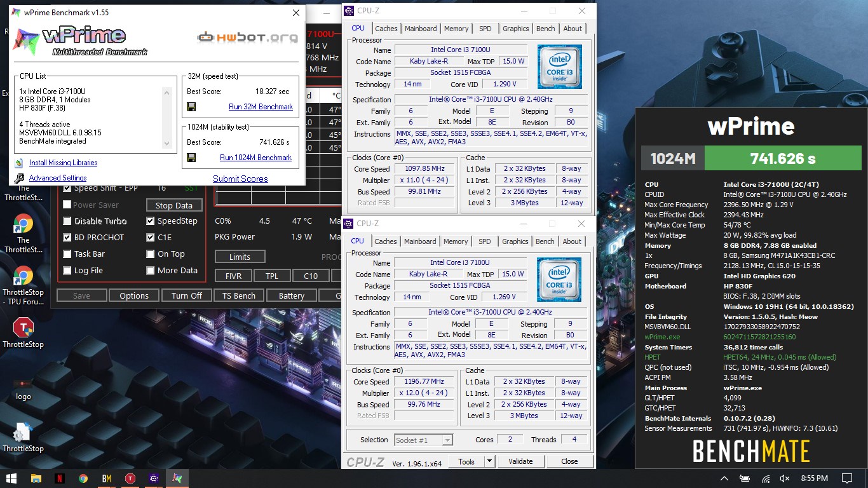Viewport: 868px width, 488px height.
Task: Open battery status in system tray
Action: pos(745,478)
